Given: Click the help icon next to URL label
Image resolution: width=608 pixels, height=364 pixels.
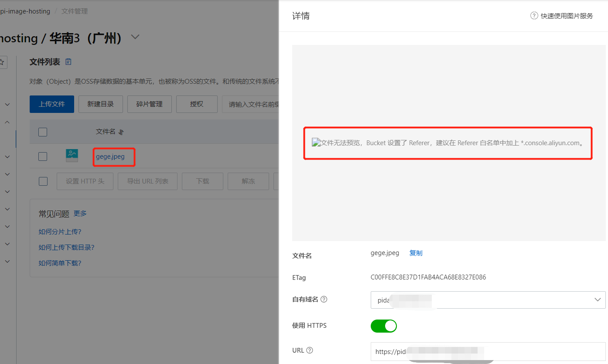Looking at the screenshot, I should tap(310, 350).
